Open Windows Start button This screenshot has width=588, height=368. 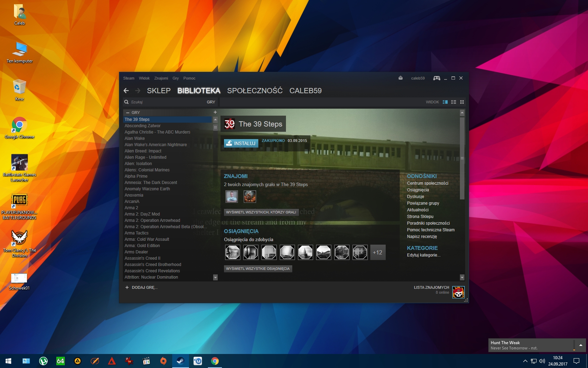point(8,361)
